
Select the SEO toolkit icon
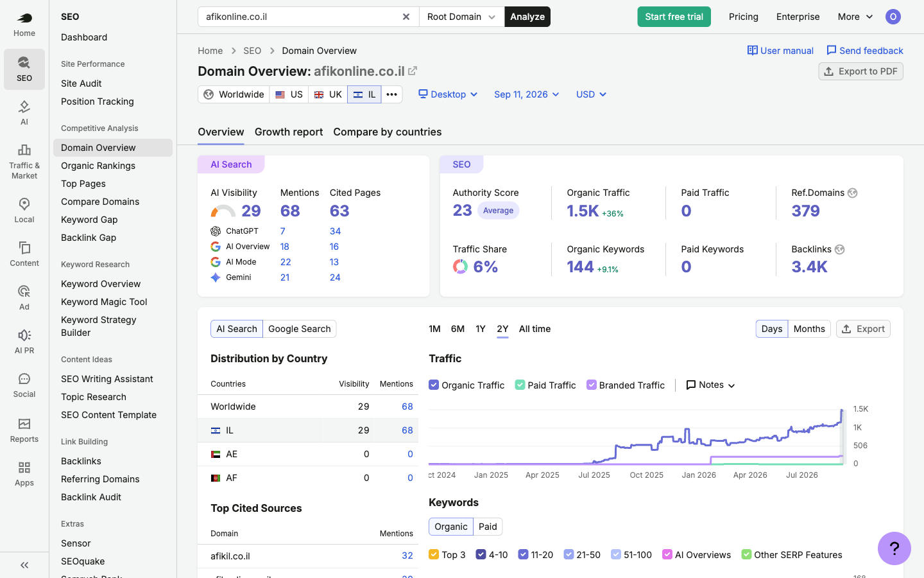click(x=24, y=69)
